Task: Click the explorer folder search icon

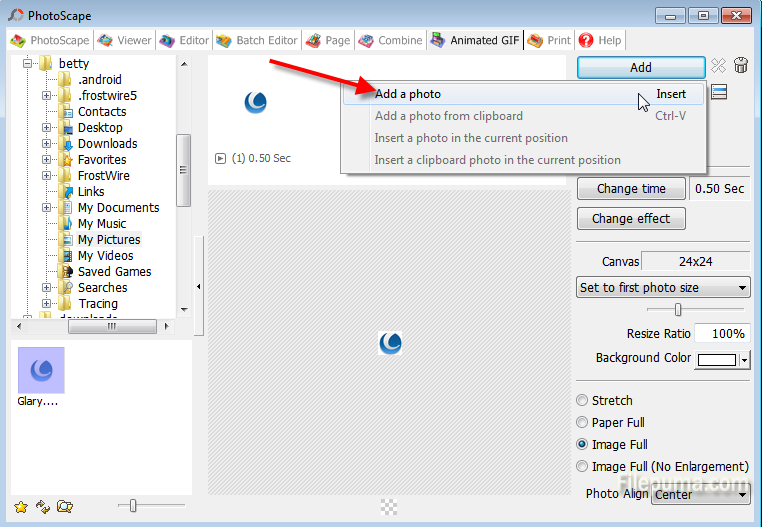Action: (64, 506)
